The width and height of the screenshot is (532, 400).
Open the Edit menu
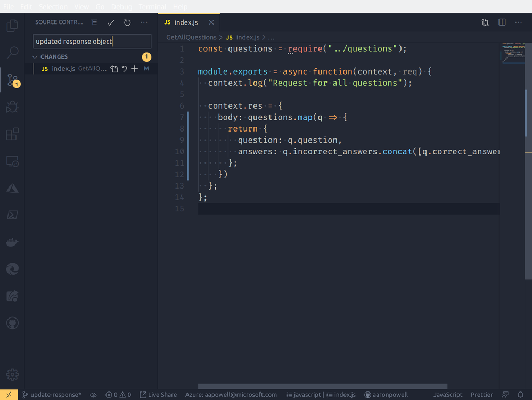26,6
